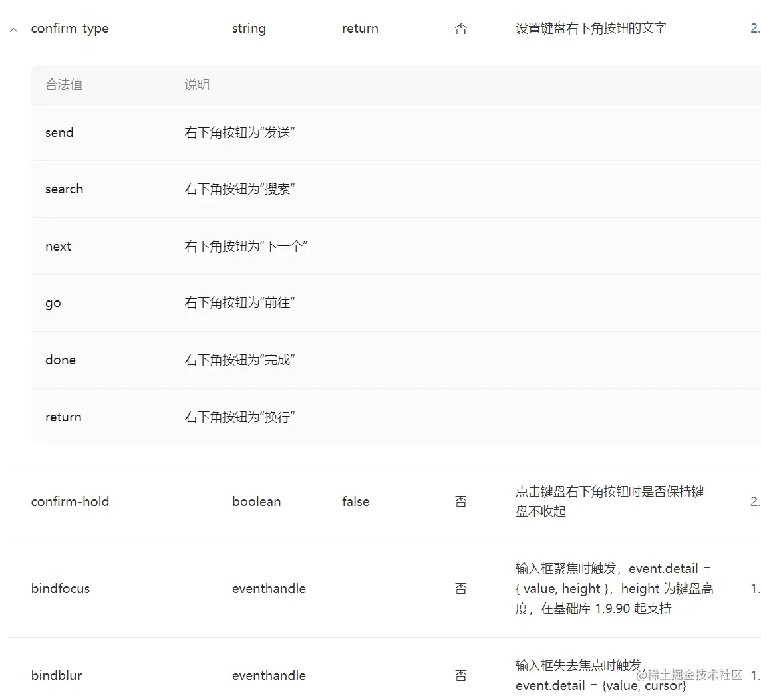
Task: Click the 合法值 column header
Action: (x=64, y=85)
